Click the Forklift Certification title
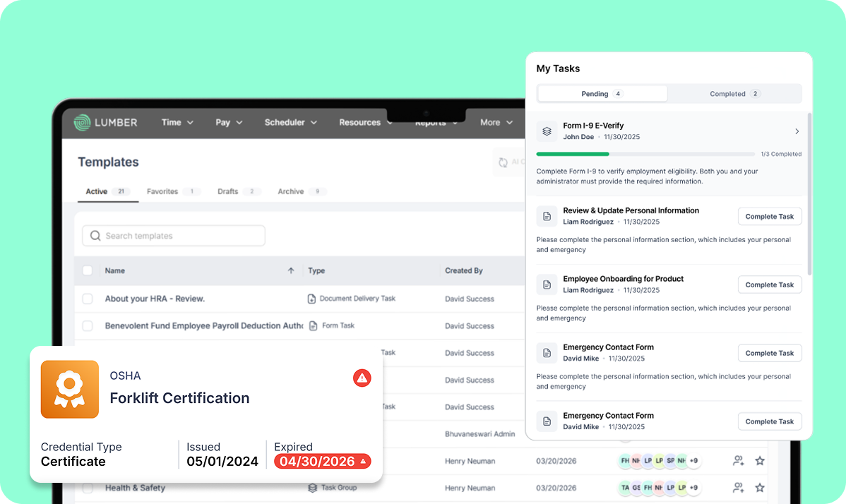Screen dimensions: 846x504 179,398
